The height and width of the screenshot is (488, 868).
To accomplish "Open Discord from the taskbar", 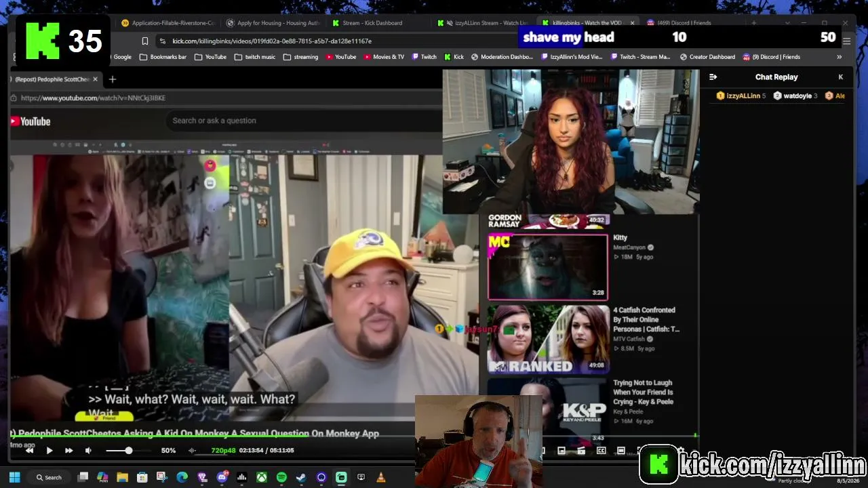I will point(222,477).
